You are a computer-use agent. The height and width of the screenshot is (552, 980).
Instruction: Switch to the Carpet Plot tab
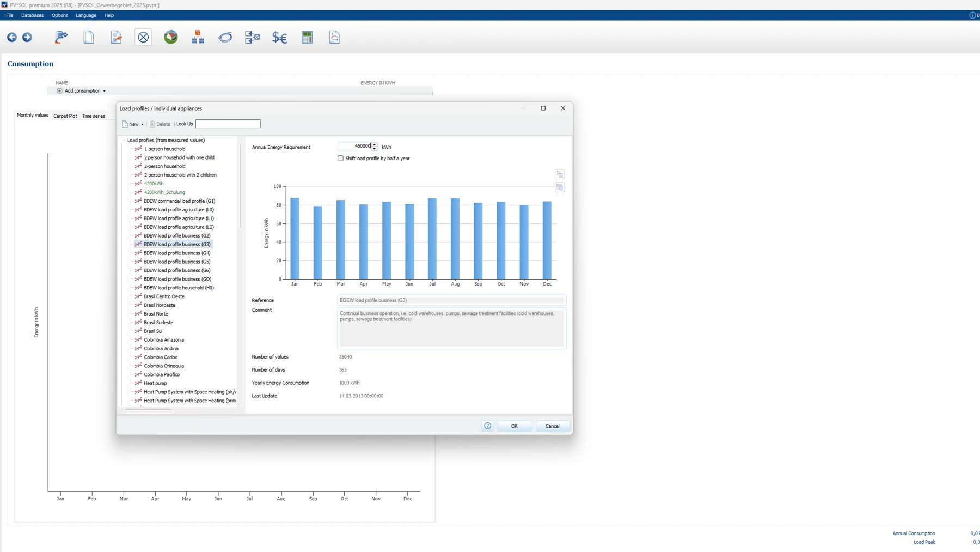65,116
